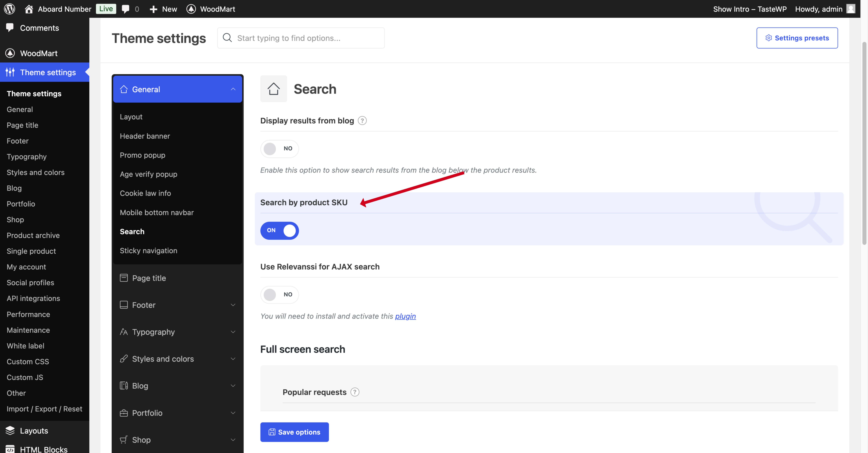868x453 pixels.
Task: Click the search magnifier icon in options field
Action: tap(227, 38)
